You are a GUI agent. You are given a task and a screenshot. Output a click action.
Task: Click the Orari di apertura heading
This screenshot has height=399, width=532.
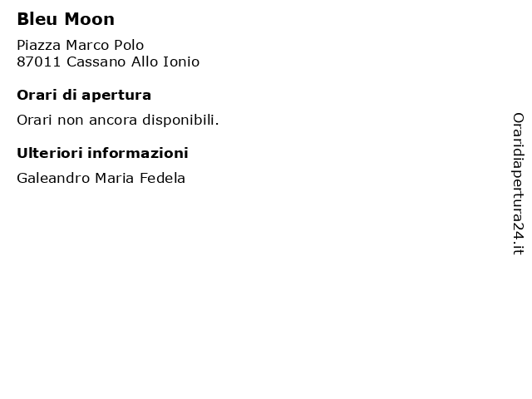pos(84,96)
